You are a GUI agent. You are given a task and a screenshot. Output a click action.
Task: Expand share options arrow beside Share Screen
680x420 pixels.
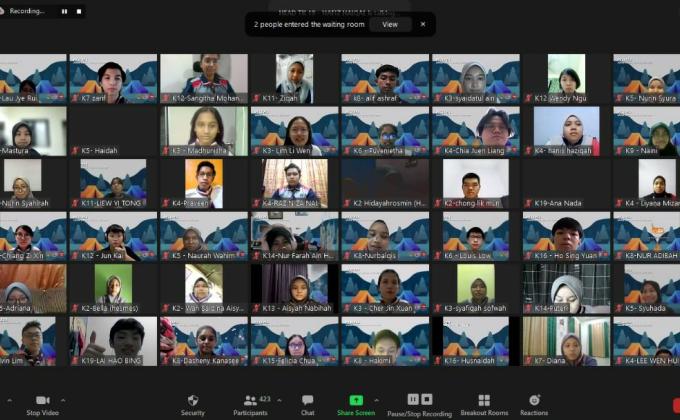pos(378,399)
